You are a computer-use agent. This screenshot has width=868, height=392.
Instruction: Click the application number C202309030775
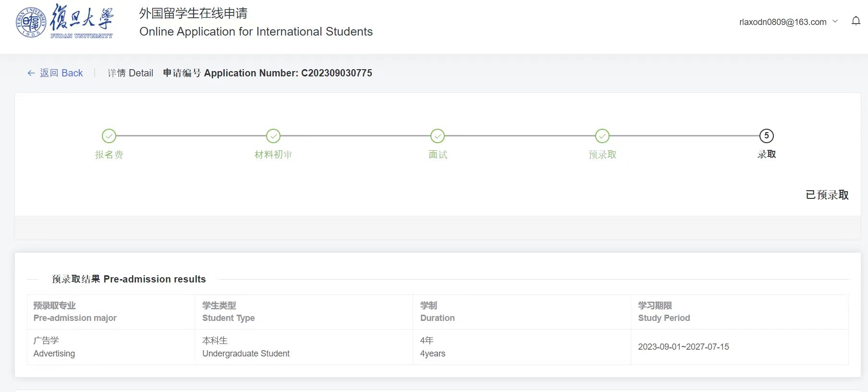(336, 73)
